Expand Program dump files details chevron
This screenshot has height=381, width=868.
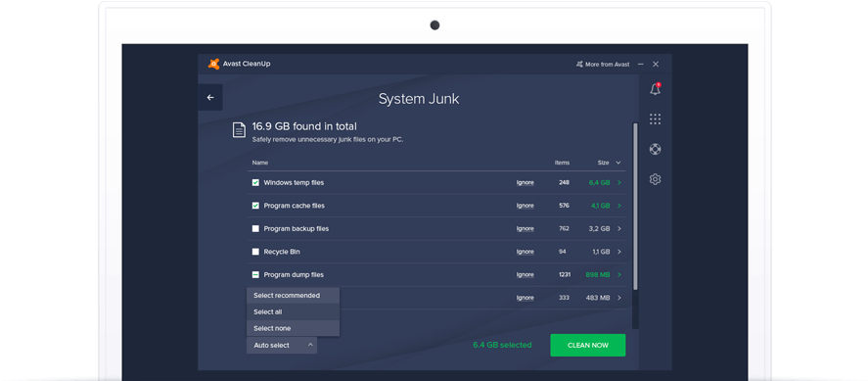tap(618, 274)
